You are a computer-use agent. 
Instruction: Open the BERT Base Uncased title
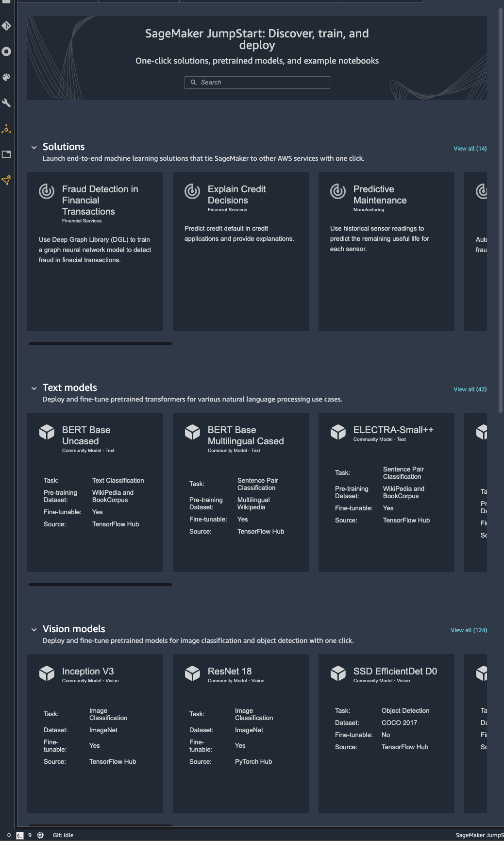(86, 436)
